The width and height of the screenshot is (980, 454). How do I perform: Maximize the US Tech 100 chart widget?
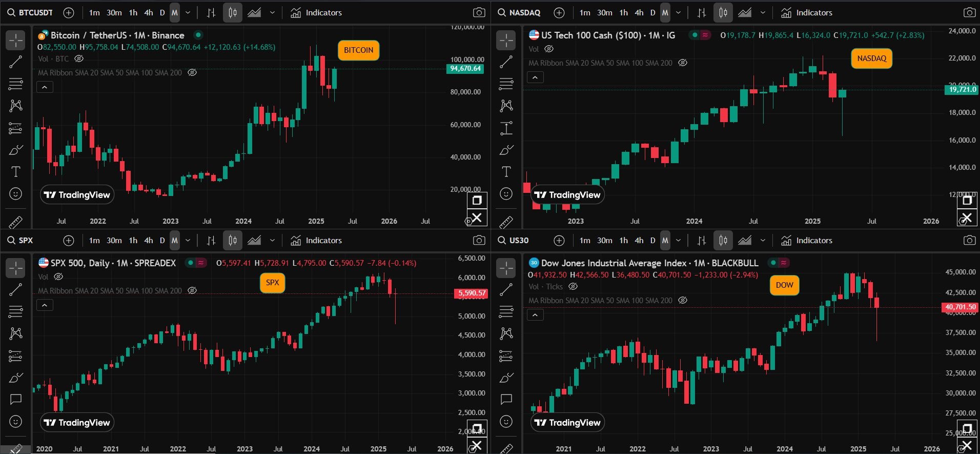967,200
